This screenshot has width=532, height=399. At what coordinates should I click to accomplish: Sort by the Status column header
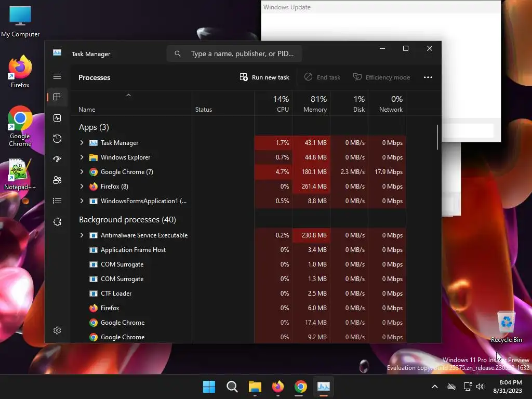[x=223, y=103]
